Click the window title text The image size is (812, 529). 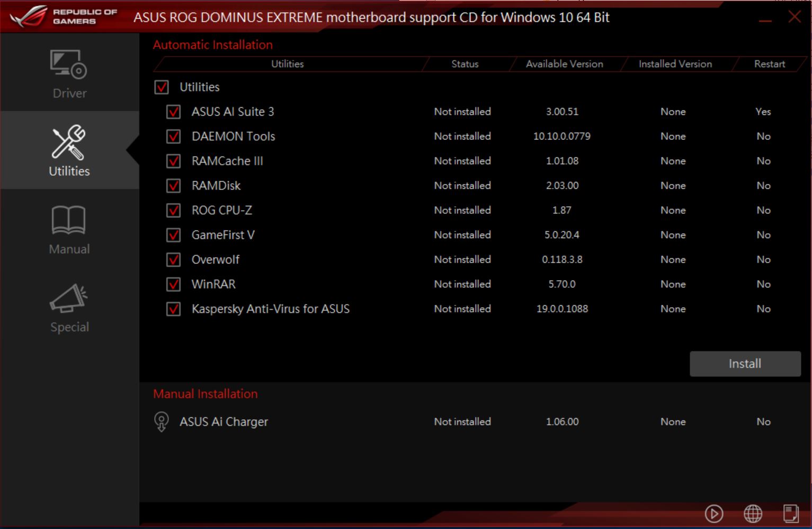point(371,17)
